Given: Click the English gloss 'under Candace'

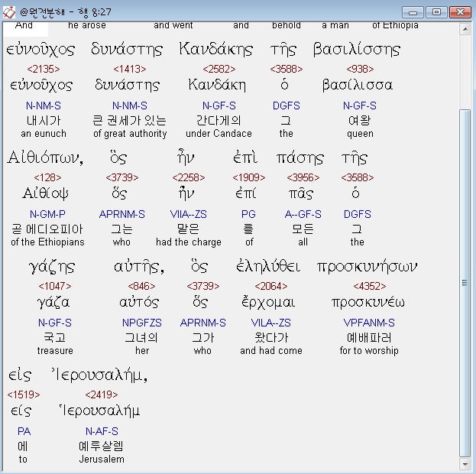Looking at the screenshot, I should tap(219, 134).
